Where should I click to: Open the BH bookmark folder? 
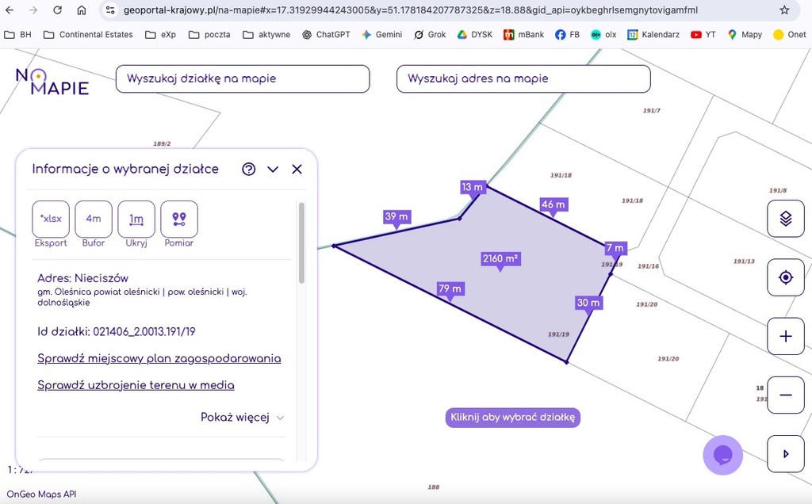[x=17, y=35]
